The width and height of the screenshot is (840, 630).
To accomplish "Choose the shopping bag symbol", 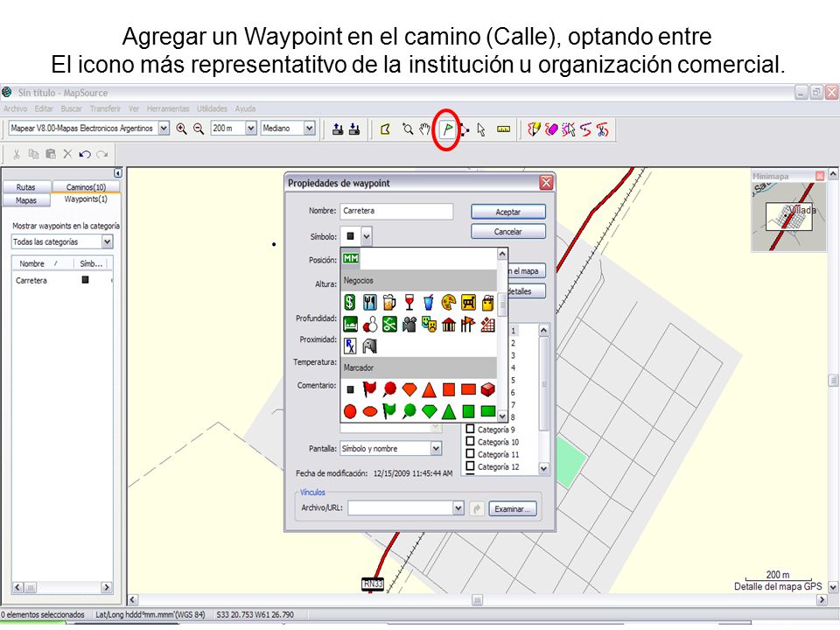I will [487, 303].
